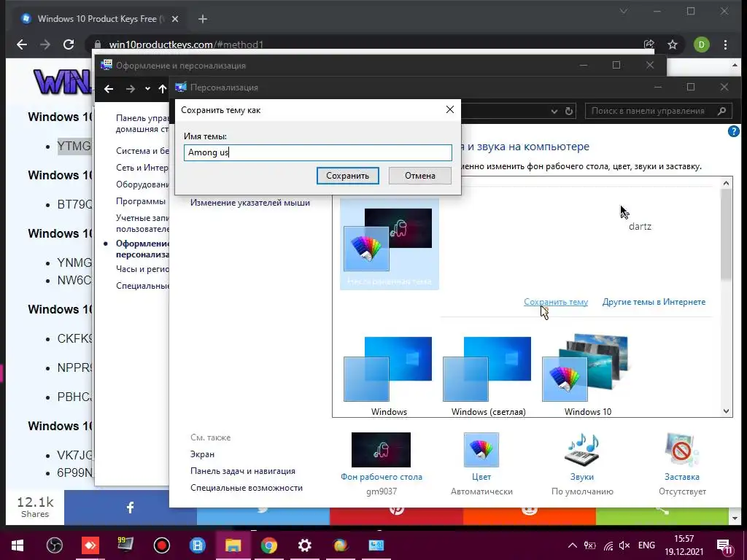Open Специальные возможности link at bottom
This screenshot has width=747, height=560.
click(x=247, y=488)
